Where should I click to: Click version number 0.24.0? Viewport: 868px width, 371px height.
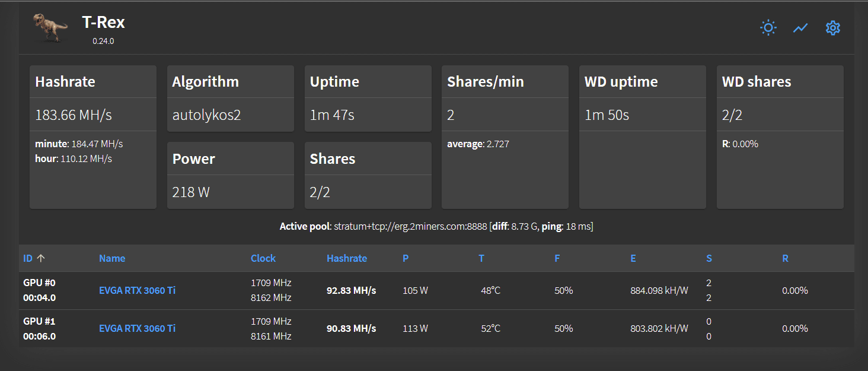103,42
